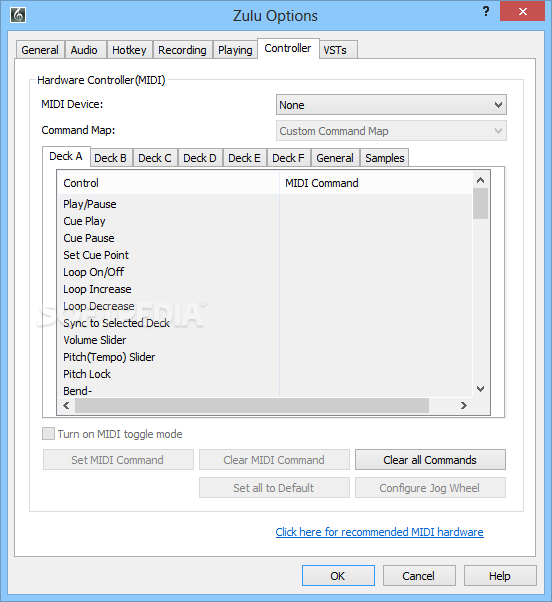Click Set all to Default button
The width and height of the screenshot is (552, 602).
274,488
